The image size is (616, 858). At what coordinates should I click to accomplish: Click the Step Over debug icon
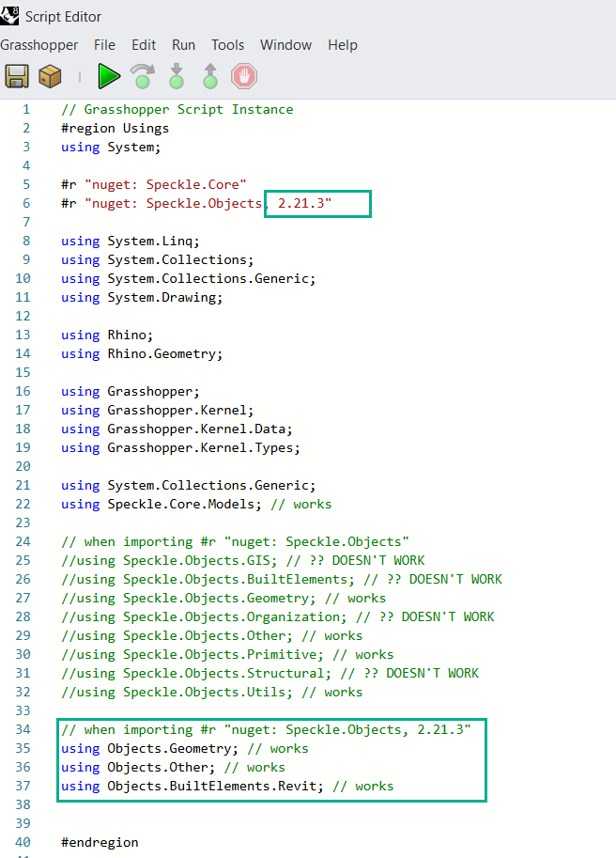[x=143, y=76]
